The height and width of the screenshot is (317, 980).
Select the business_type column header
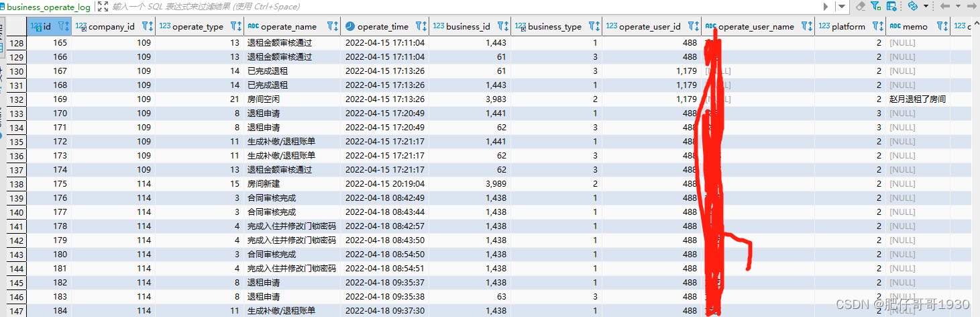(x=555, y=27)
